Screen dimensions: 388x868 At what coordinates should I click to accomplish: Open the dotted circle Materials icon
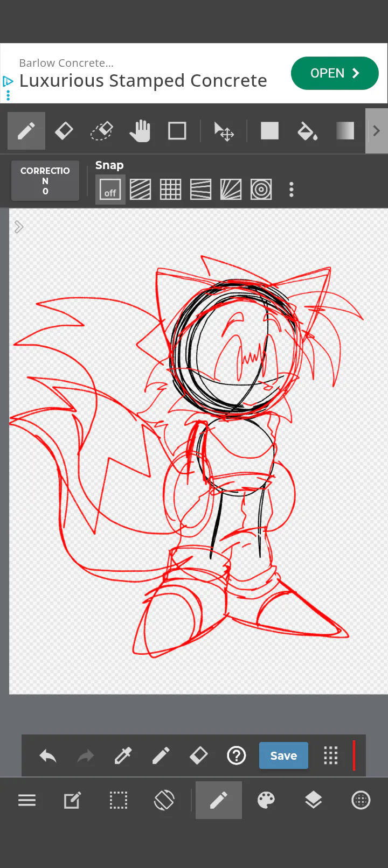click(x=361, y=800)
